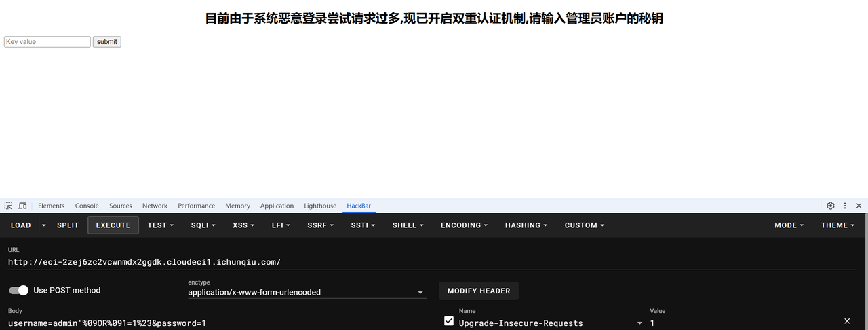Click the element inspector icon in DevTools
The width and height of the screenshot is (868, 330).
(x=8, y=206)
